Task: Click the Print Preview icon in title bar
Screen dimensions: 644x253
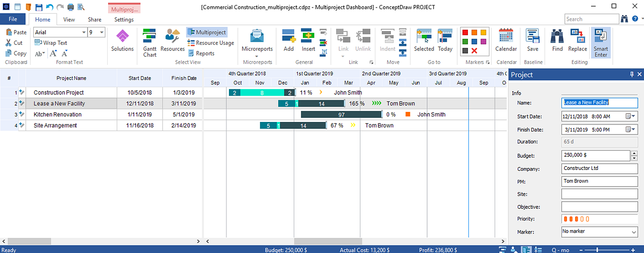Action: (82, 7)
